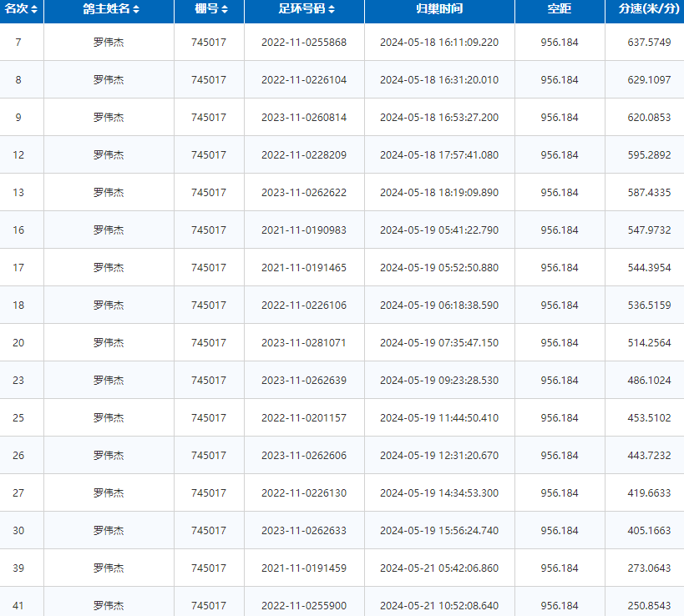
Task: Click the 分速(米/分) column header
Action: [x=644, y=9]
